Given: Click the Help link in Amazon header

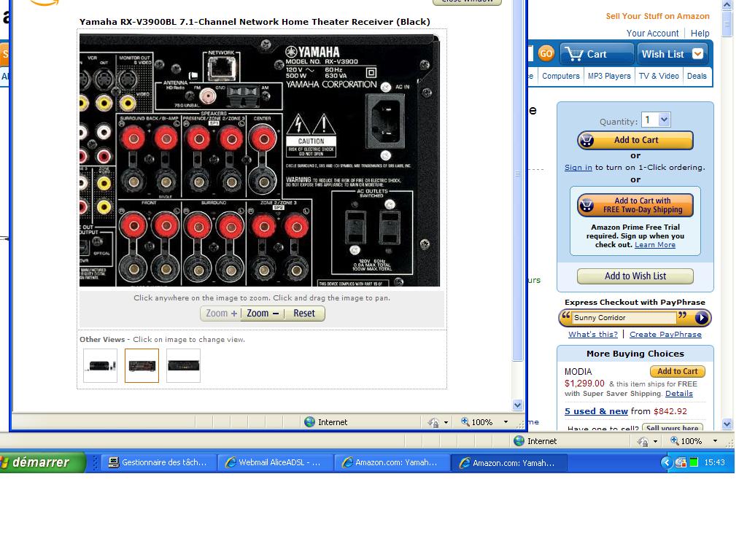Looking at the screenshot, I should tap(700, 34).
